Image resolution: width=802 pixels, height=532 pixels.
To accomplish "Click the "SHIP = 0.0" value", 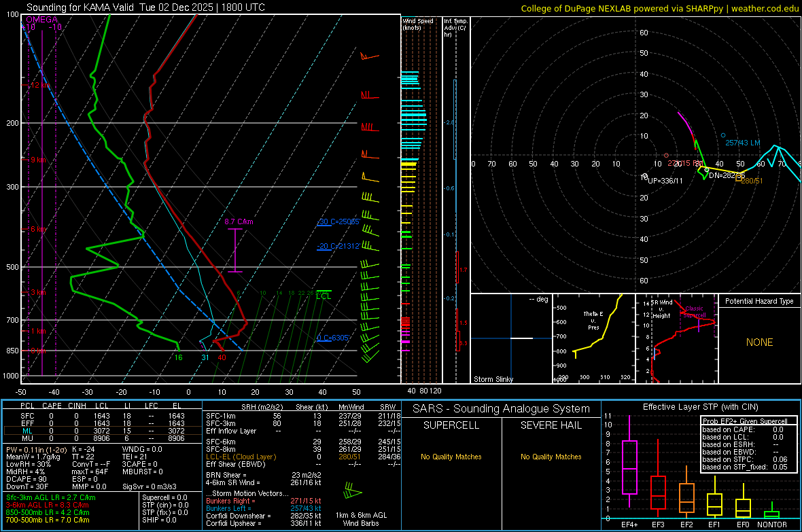I will (159, 520).
